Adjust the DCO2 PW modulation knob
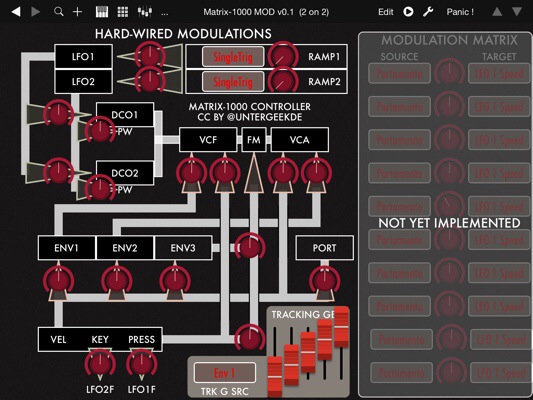Screen dimensions: 533x400 coord(100,189)
